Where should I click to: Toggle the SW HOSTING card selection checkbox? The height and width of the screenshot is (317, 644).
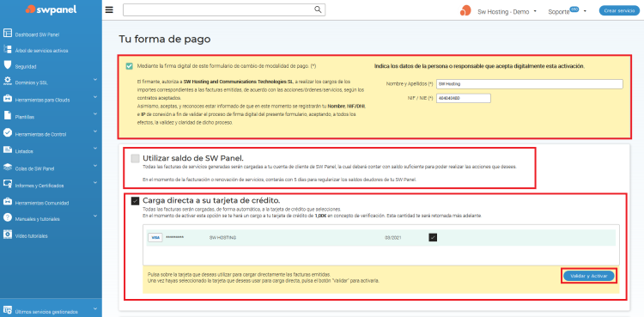(x=433, y=237)
